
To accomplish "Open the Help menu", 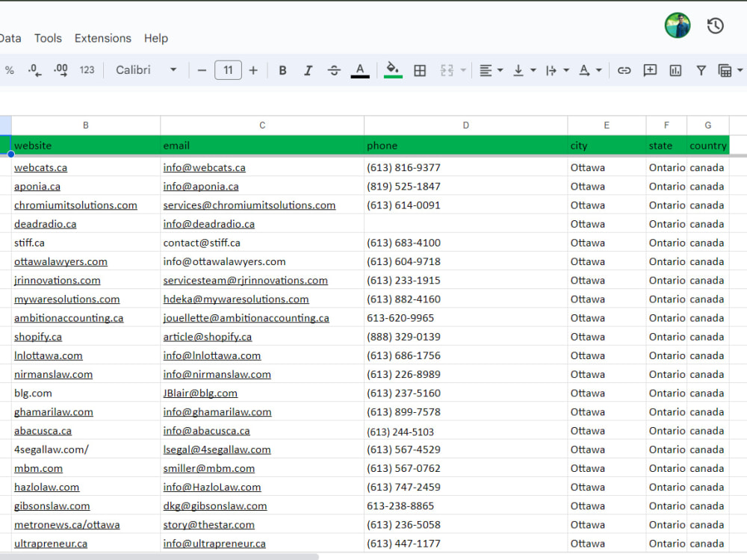I will [156, 38].
